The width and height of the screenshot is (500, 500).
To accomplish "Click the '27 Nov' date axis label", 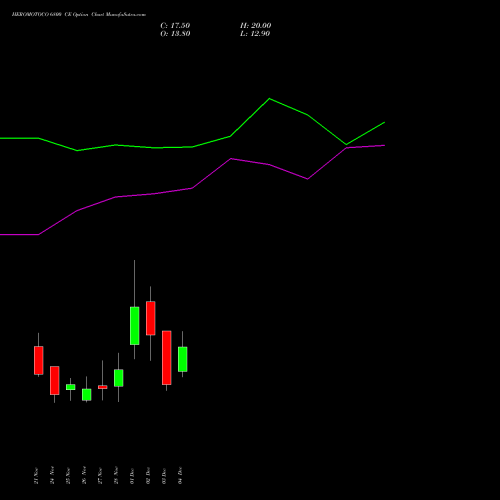I will click(100, 476).
